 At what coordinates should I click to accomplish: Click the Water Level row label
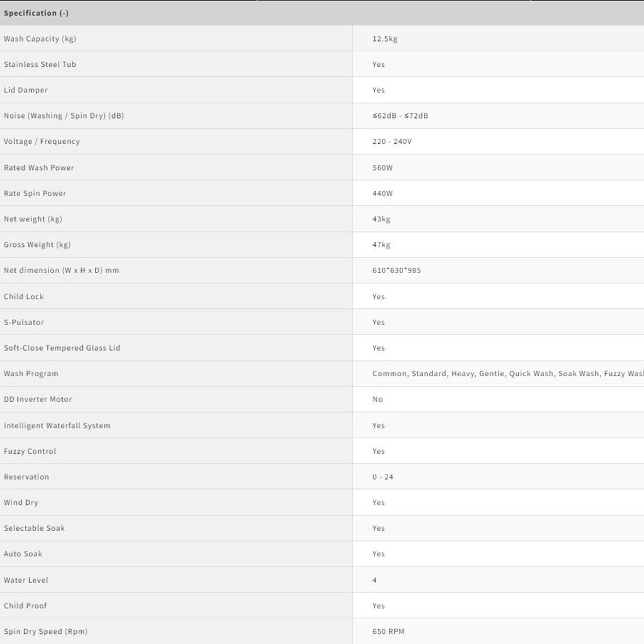[x=26, y=580]
